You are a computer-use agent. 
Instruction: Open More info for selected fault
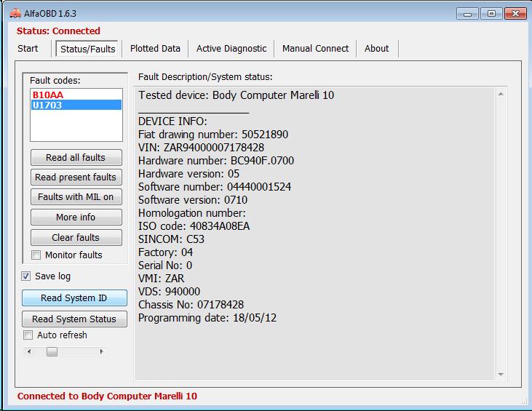[76, 218]
